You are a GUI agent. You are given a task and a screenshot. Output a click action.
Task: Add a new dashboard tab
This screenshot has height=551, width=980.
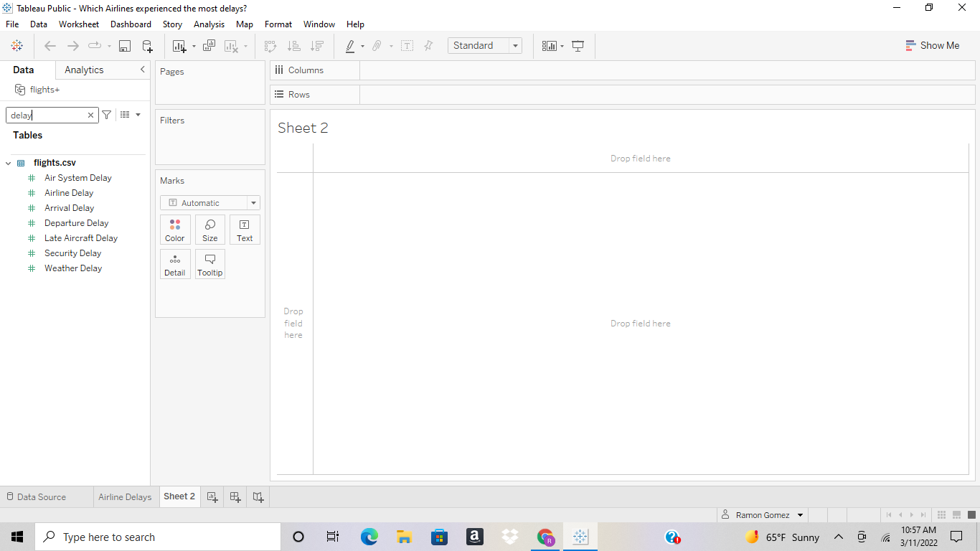click(x=235, y=496)
